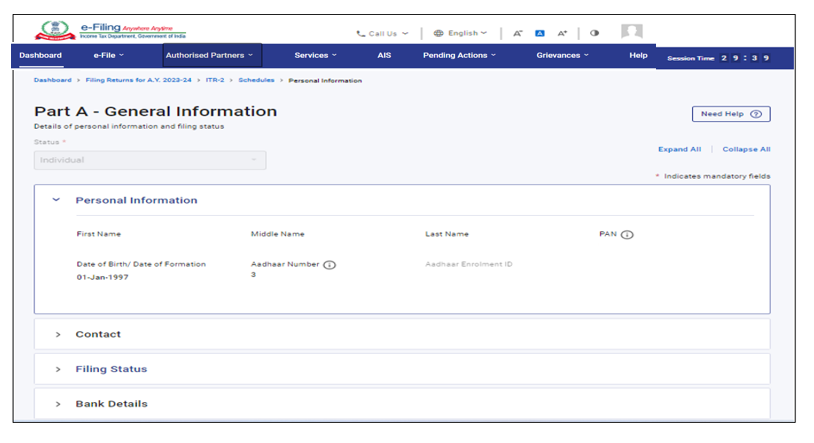814x443 pixels.
Task: Decrease font size with smaller A icon
Action: 518,33
